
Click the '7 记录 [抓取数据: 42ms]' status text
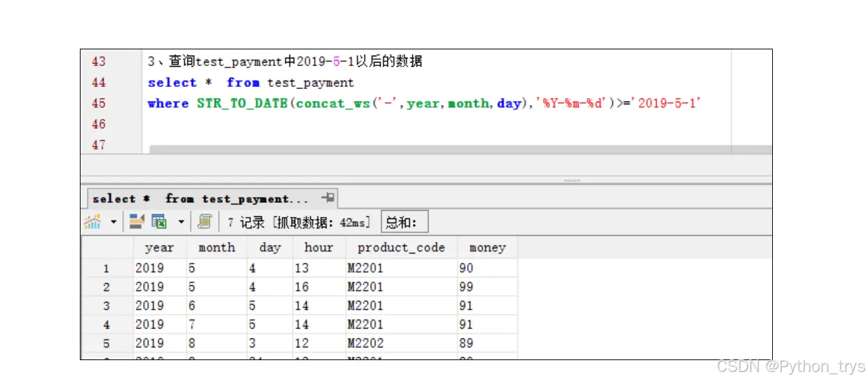[x=299, y=222]
